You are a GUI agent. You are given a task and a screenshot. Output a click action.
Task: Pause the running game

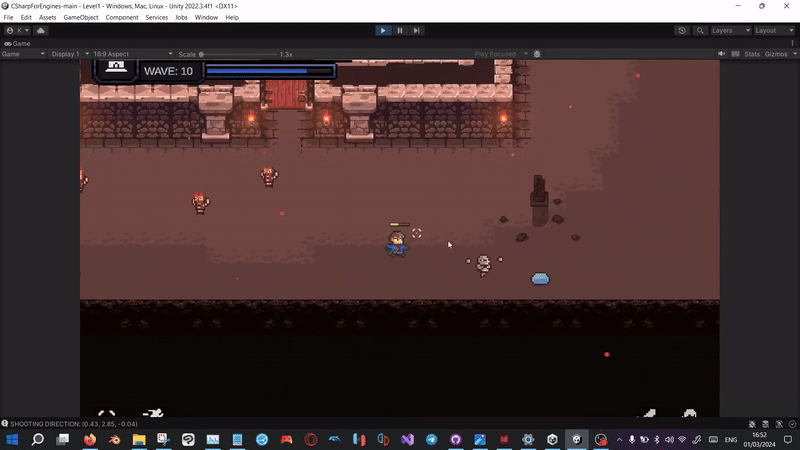click(400, 31)
